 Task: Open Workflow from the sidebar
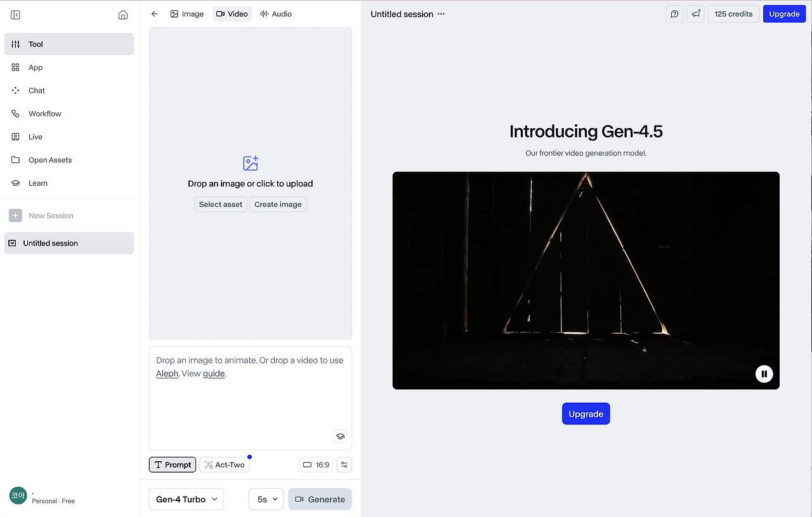[69, 114]
